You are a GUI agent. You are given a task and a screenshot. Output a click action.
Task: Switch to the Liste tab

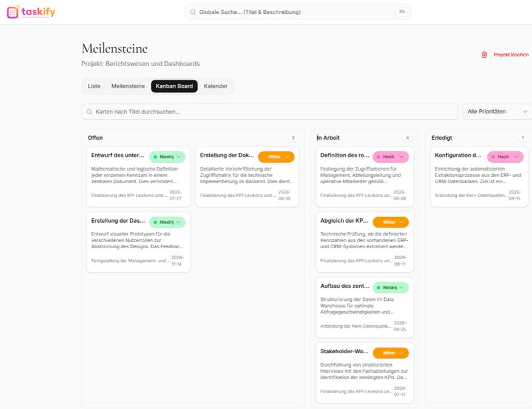94,86
